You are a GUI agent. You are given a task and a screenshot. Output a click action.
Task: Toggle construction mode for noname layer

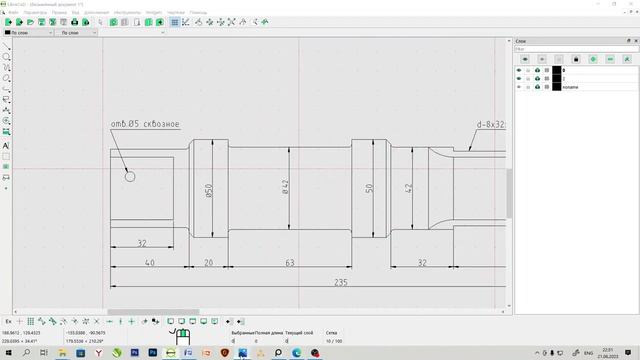click(x=547, y=87)
